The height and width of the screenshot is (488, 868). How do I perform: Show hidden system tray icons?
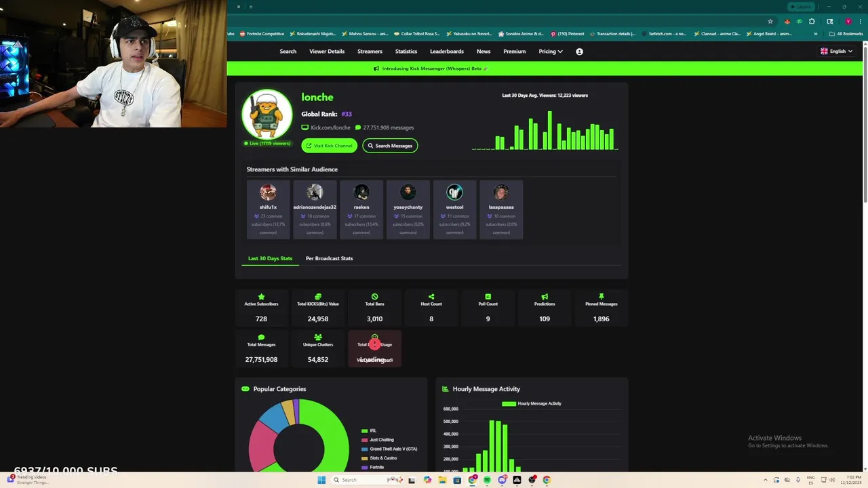click(x=766, y=480)
